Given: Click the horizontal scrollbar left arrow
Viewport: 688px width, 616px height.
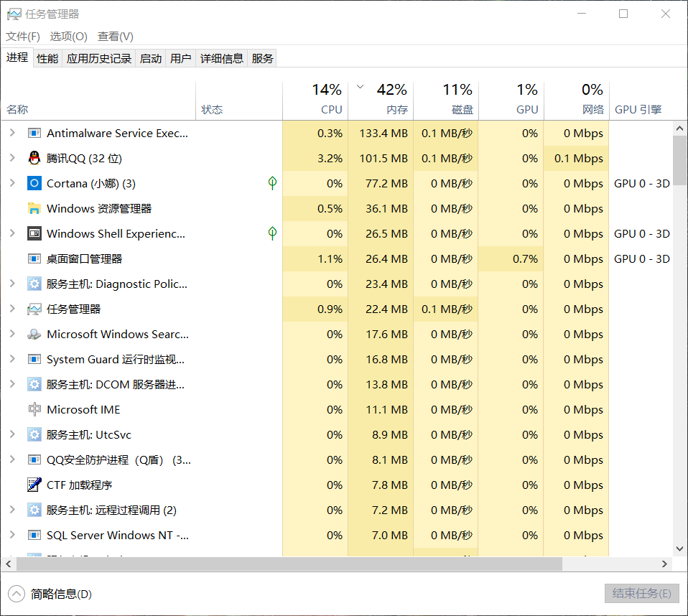Looking at the screenshot, I should (x=9, y=564).
